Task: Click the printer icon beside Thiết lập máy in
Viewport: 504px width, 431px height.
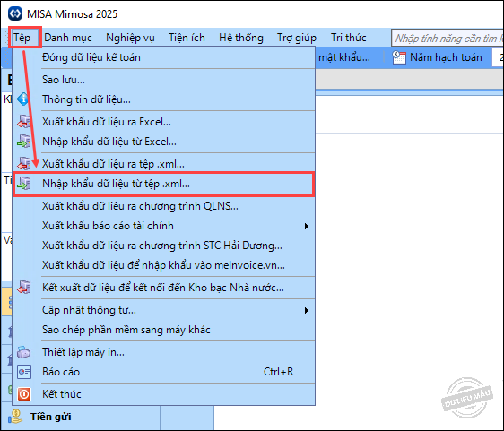Action: tap(24, 352)
